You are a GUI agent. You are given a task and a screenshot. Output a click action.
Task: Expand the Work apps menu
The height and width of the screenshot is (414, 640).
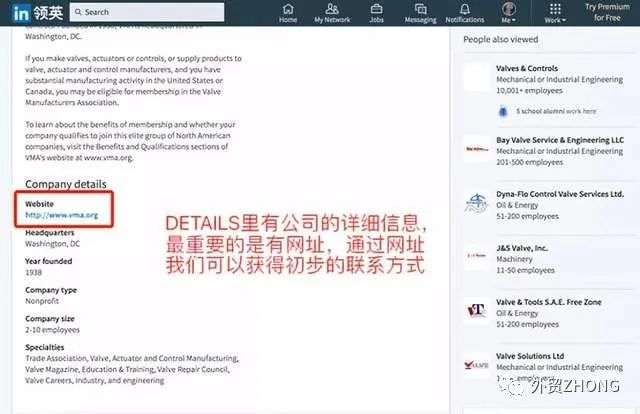555,13
